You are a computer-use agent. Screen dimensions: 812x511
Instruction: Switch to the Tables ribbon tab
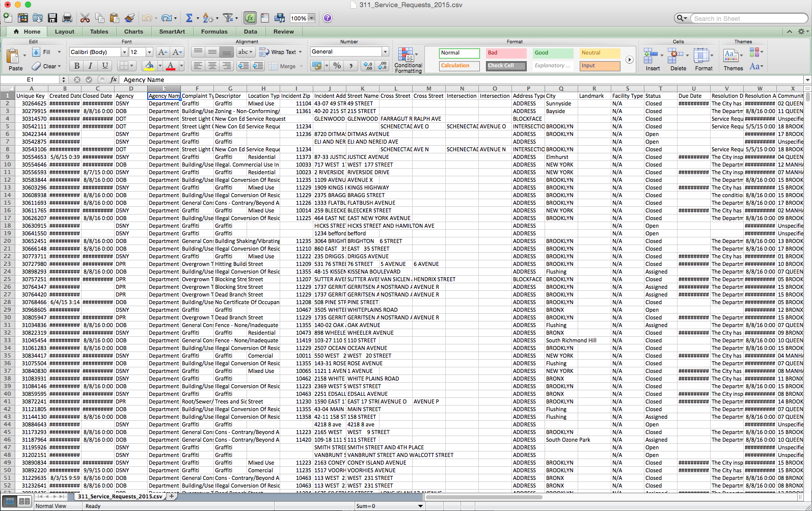click(99, 32)
